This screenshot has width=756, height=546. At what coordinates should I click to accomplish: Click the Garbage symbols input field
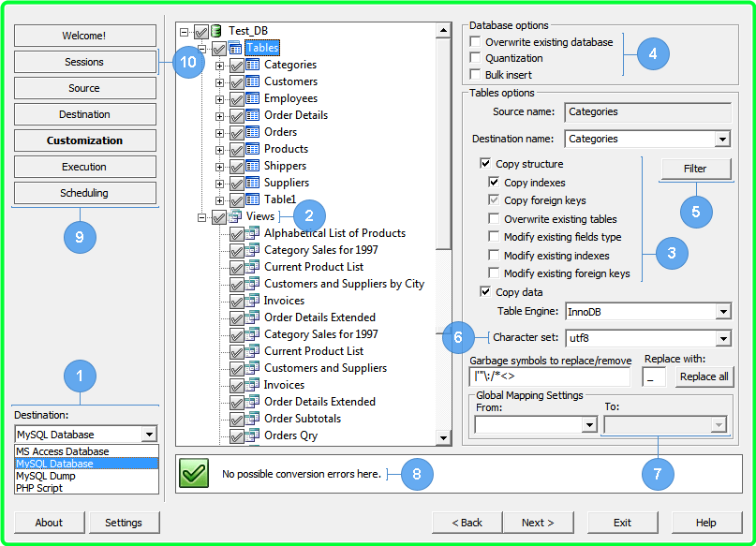[549, 376]
